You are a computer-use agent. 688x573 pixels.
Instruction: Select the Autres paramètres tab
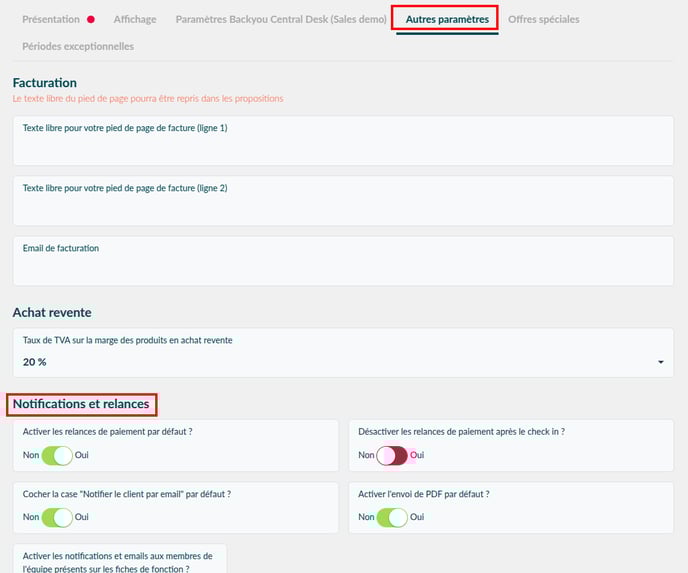[447, 19]
